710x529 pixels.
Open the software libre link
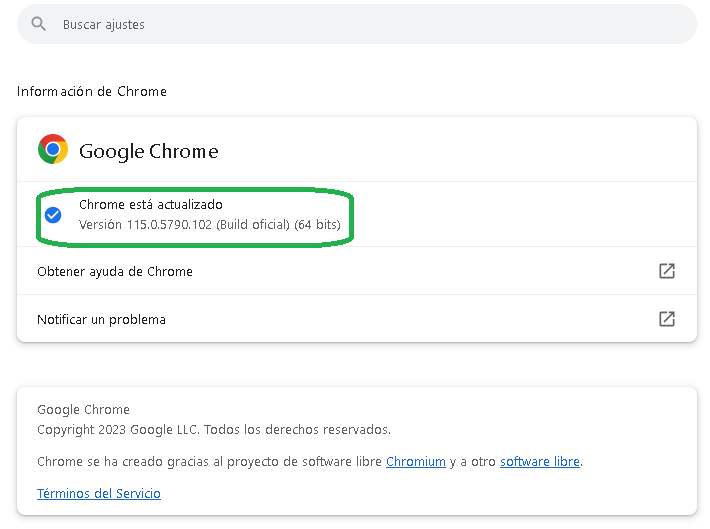coord(540,462)
